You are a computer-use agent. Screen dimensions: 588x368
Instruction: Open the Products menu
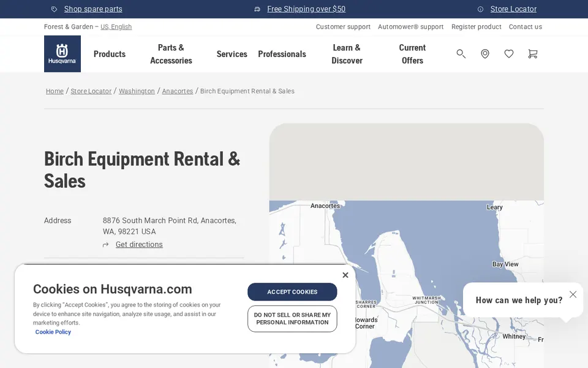click(110, 54)
